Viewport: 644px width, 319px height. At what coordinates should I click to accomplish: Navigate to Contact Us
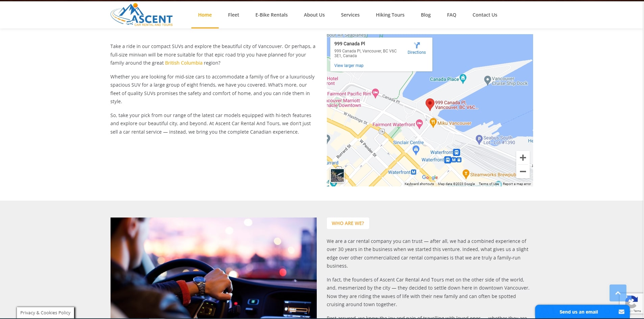[x=484, y=15]
